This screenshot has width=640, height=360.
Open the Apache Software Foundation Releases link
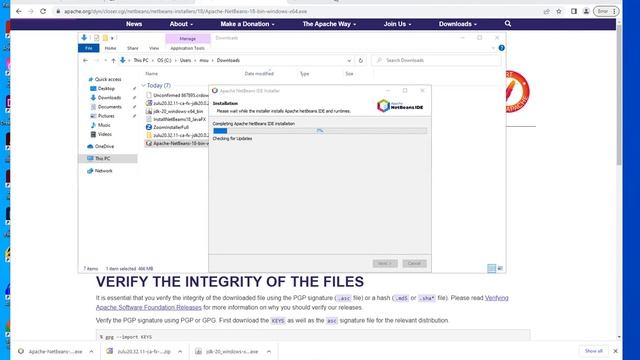149,307
